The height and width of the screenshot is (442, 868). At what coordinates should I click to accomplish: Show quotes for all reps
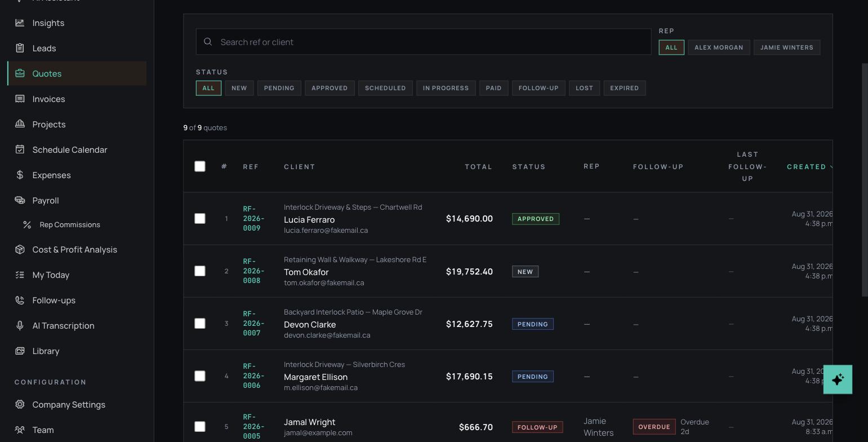671,47
